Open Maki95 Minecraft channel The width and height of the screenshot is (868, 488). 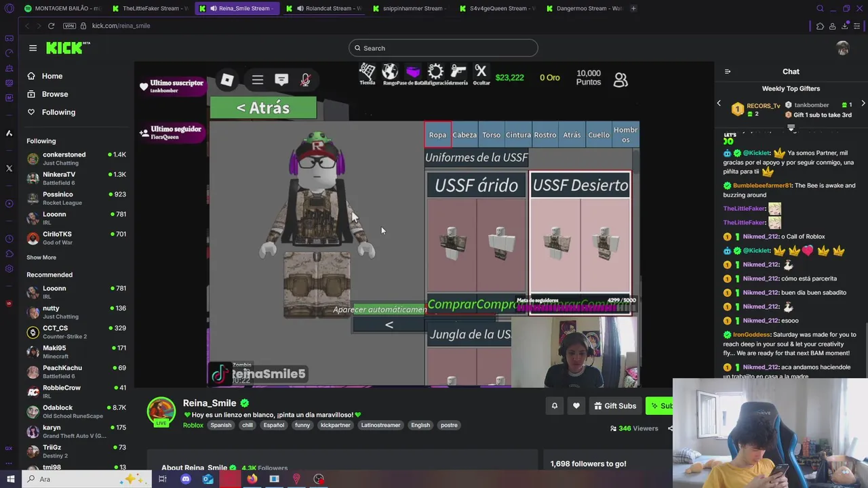(x=77, y=352)
